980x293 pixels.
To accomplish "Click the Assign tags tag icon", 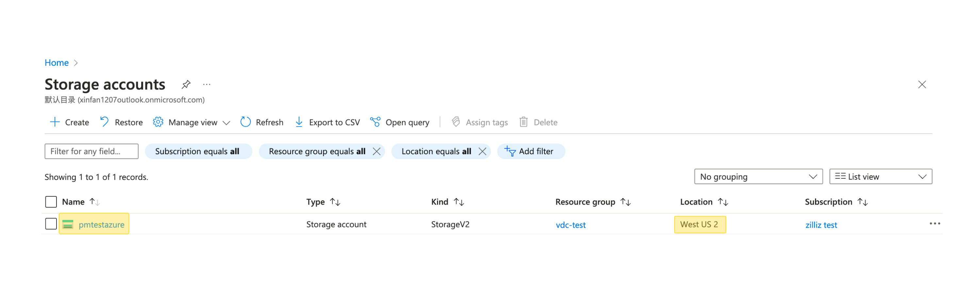I will pos(456,122).
